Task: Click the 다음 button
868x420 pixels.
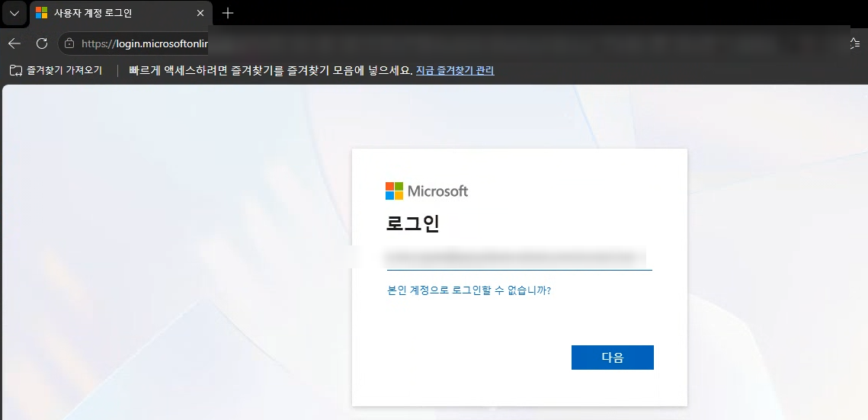Action: coord(612,357)
